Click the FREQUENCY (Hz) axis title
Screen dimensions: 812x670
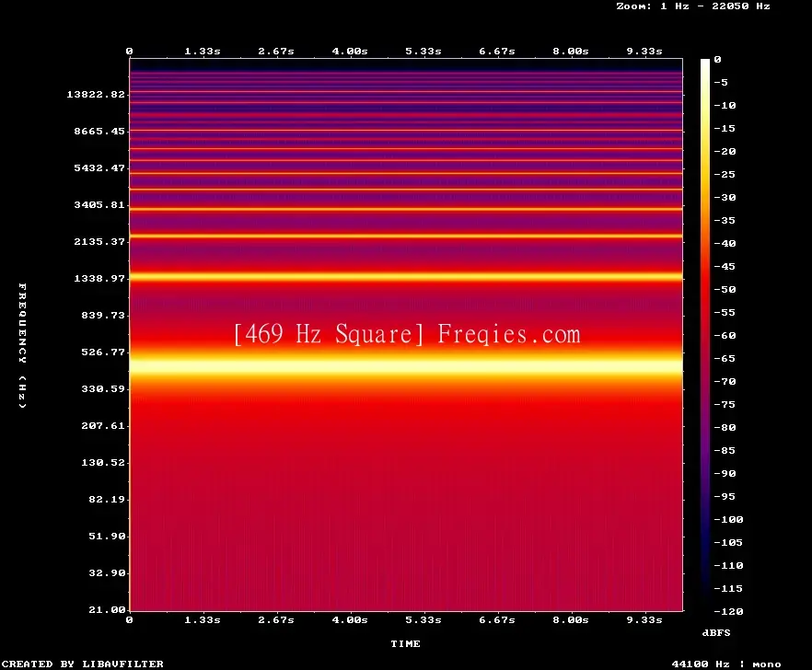tap(22, 345)
